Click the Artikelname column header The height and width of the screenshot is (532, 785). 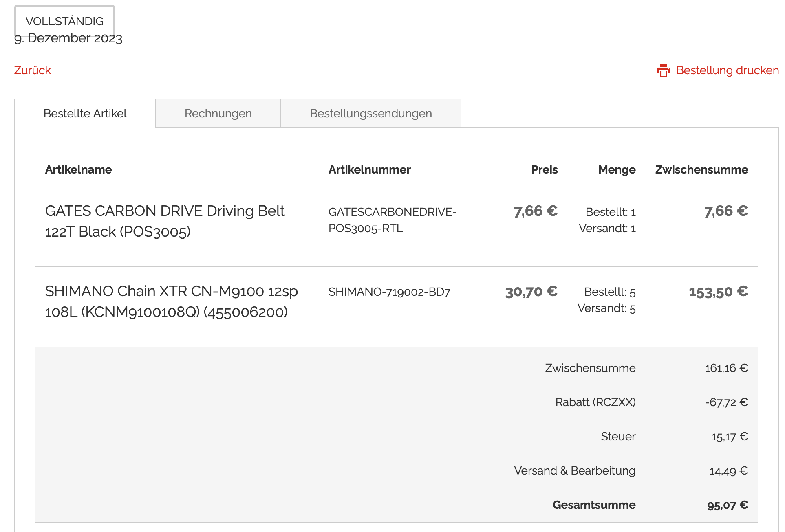point(78,170)
